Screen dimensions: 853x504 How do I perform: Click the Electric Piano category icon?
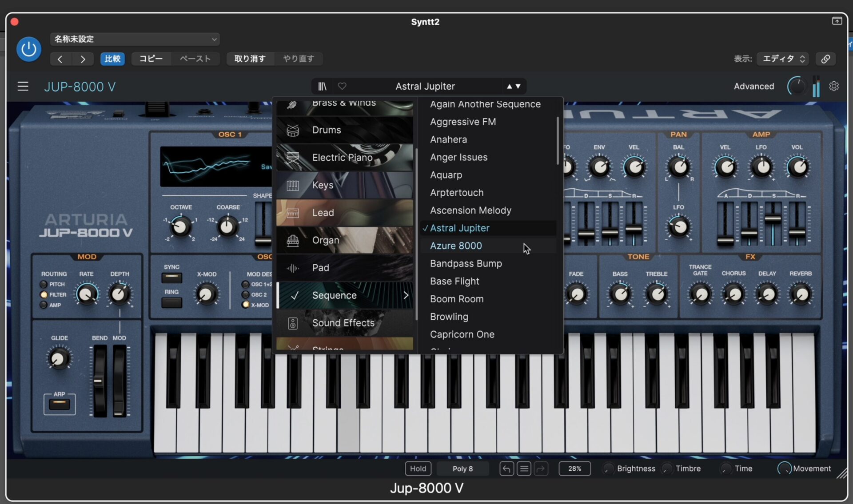[292, 158]
